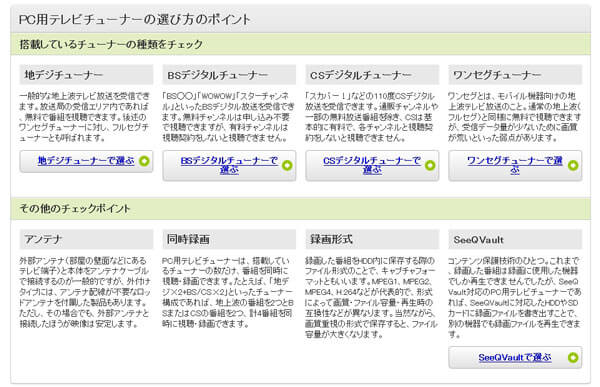Open the SeeQVaultで選ぶ link
Viewport: 600px width, 387px height.
click(x=515, y=358)
